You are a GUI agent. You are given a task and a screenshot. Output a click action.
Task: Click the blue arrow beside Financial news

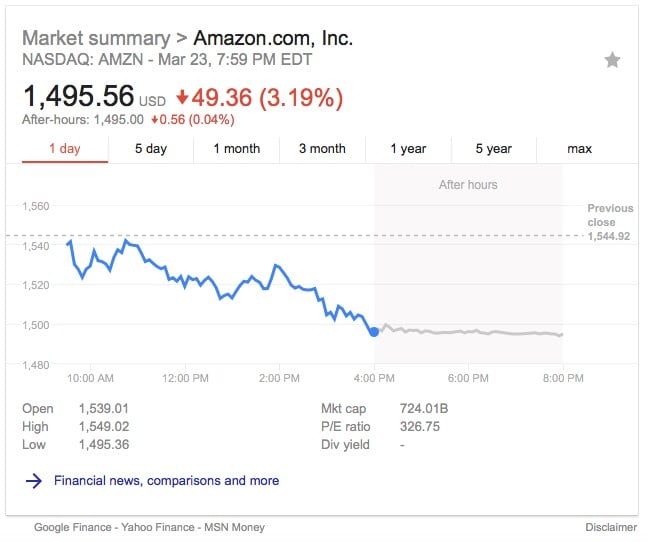coord(33,481)
